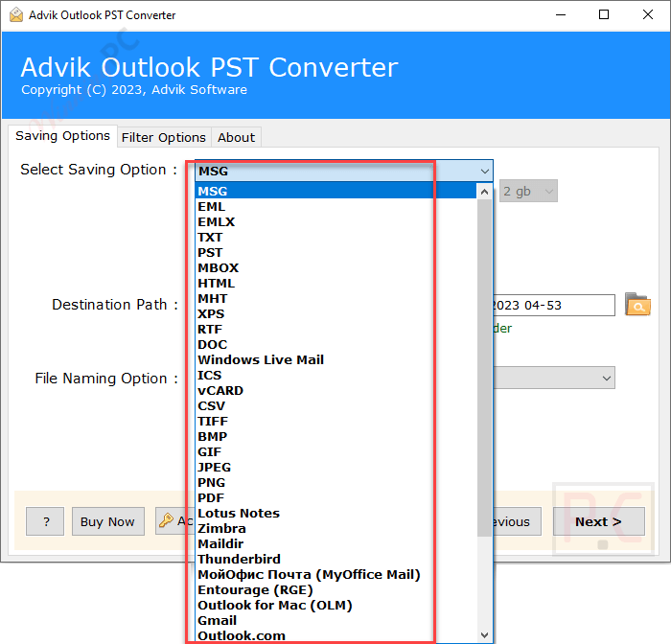Open the About tab

coord(236,137)
